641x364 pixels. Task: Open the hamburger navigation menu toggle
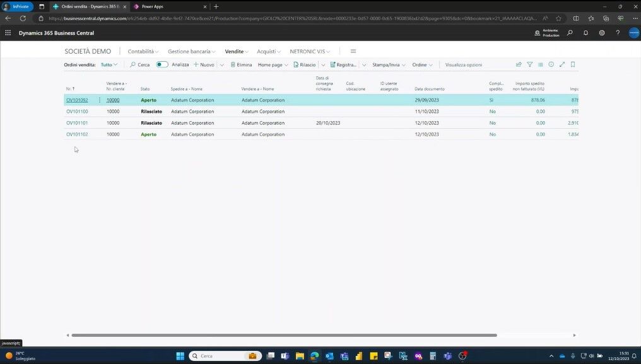tap(353, 51)
